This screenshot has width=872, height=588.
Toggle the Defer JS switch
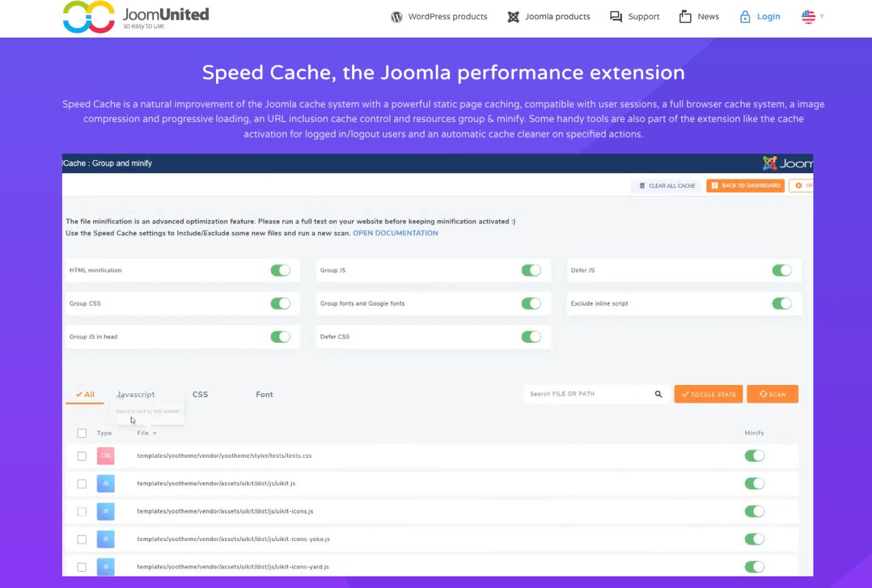coord(782,270)
